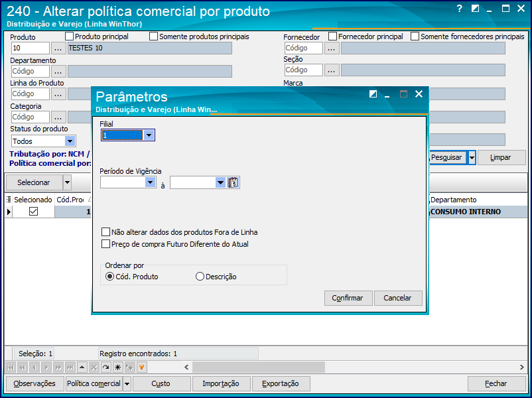
Task: Open the Seção lookup ellipsis button
Action: click(332, 70)
